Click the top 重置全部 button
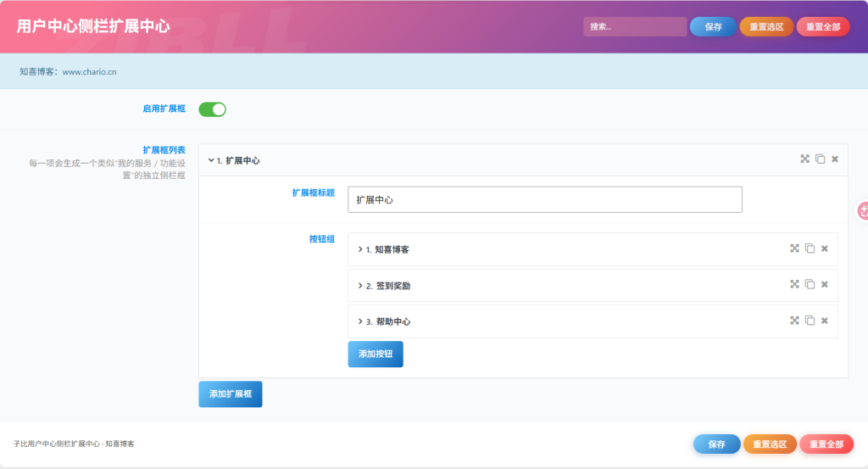The width and height of the screenshot is (868, 469). coord(822,26)
